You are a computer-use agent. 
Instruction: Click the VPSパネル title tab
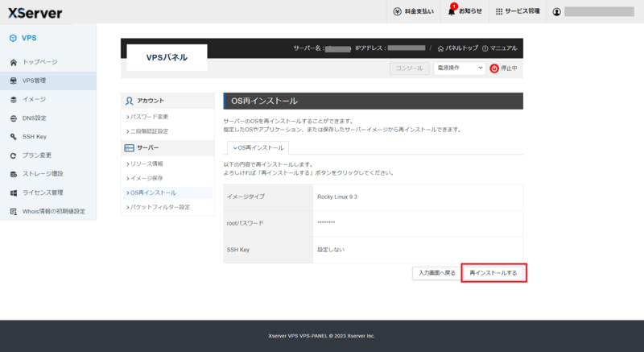(x=167, y=57)
